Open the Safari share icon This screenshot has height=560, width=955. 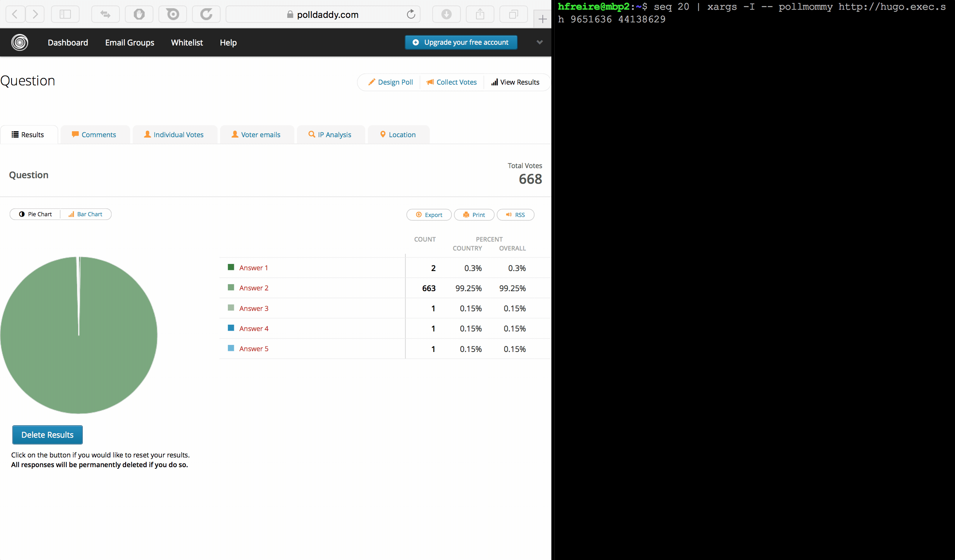click(x=480, y=15)
